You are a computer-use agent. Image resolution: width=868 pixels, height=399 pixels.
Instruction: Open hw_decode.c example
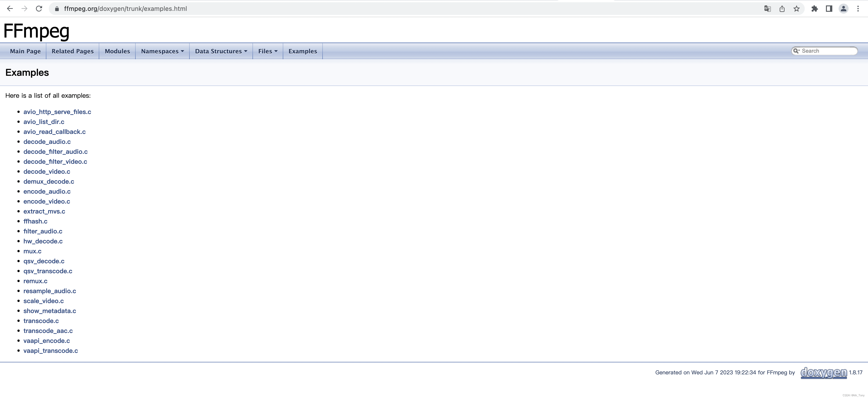[43, 241]
